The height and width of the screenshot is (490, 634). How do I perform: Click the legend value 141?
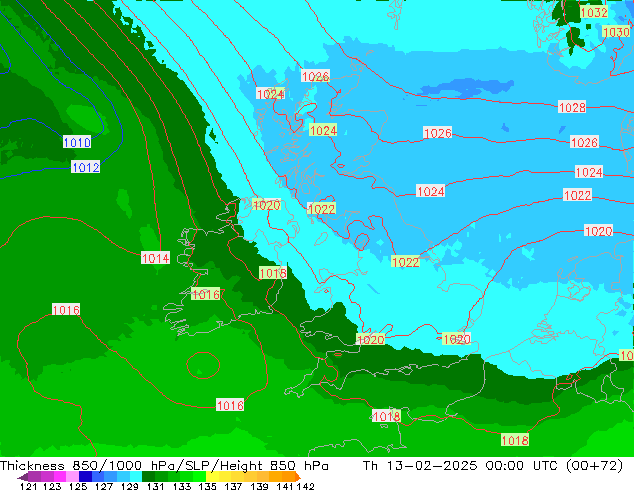click(285, 486)
